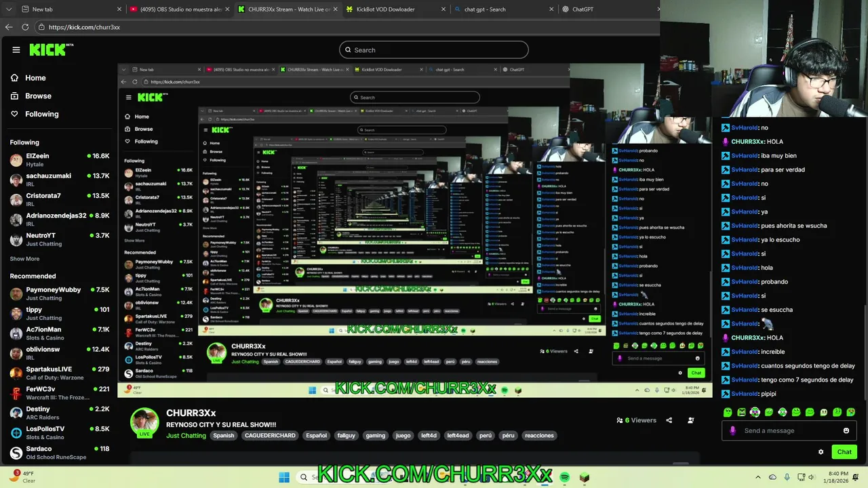Open Sardaco in Recommended sidebar list

tap(60, 452)
